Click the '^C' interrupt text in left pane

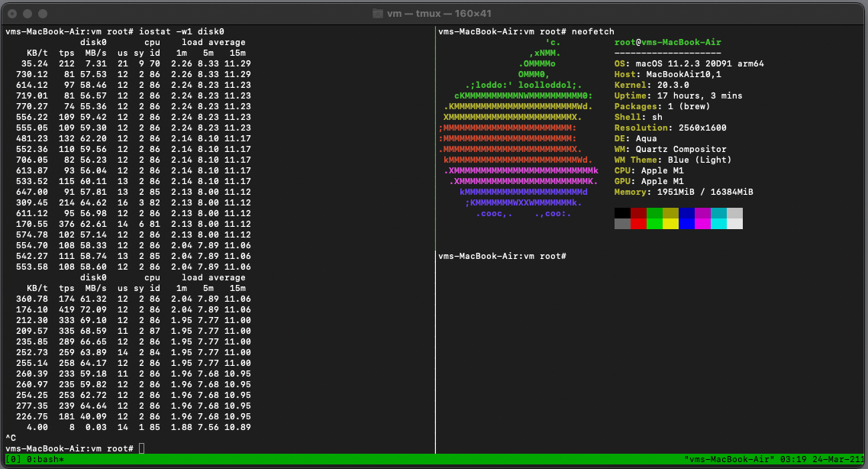pos(11,438)
